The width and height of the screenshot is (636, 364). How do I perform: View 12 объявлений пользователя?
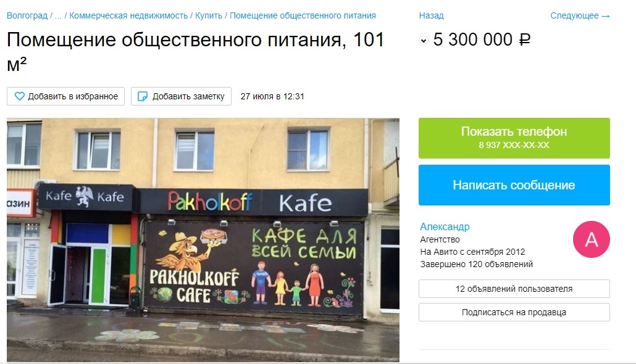click(x=514, y=289)
